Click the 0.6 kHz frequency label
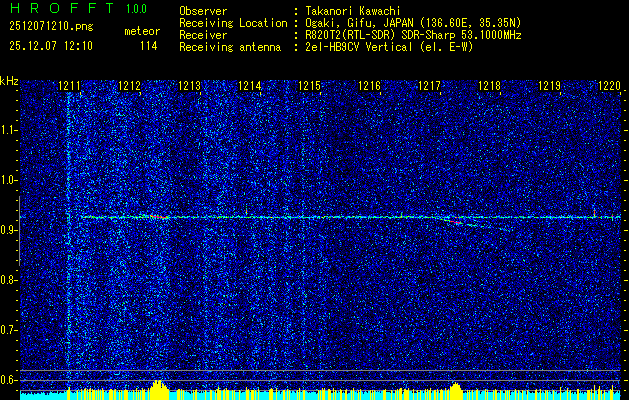 (x=8, y=380)
